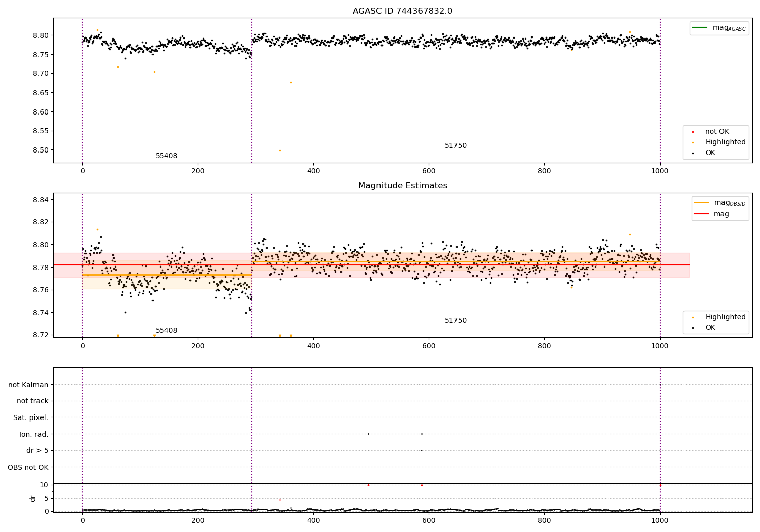
Task: Click the 400 x-tick of middle plot
Action: [x=313, y=346]
